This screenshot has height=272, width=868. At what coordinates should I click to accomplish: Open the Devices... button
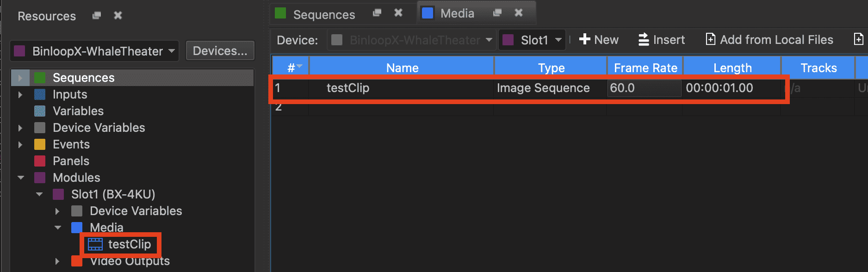pos(220,51)
